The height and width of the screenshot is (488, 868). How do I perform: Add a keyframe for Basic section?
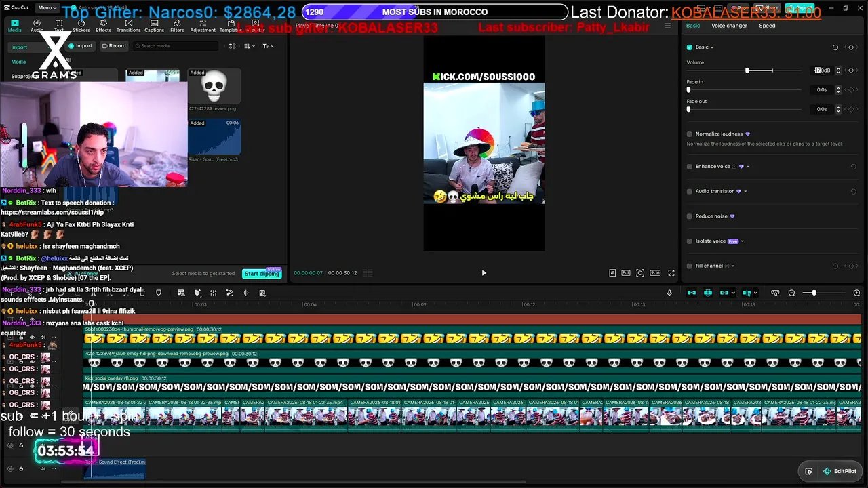pyautogui.click(x=851, y=47)
